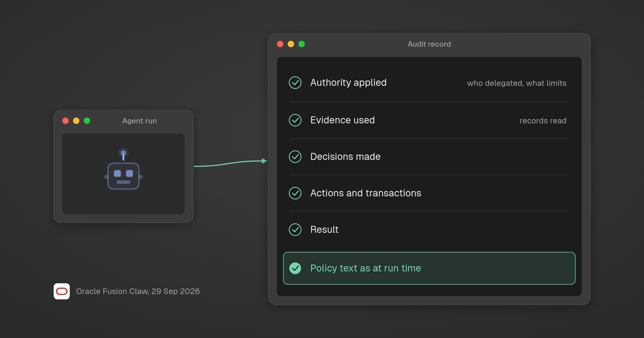644x338 pixels.
Task: Close the Audit record window
Action: (x=280, y=44)
